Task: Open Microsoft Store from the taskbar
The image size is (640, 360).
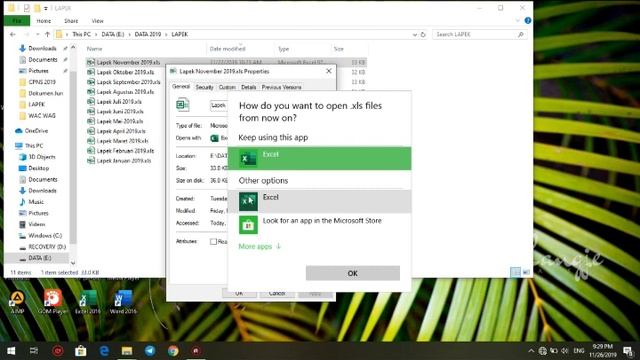Action: point(80,351)
